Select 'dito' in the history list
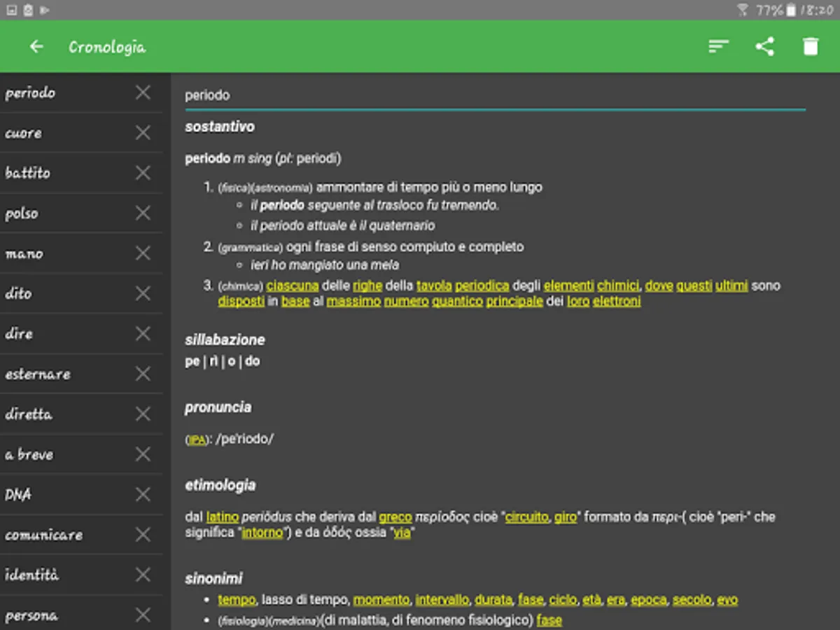The width and height of the screenshot is (840, 630). [x=18, y=293]
